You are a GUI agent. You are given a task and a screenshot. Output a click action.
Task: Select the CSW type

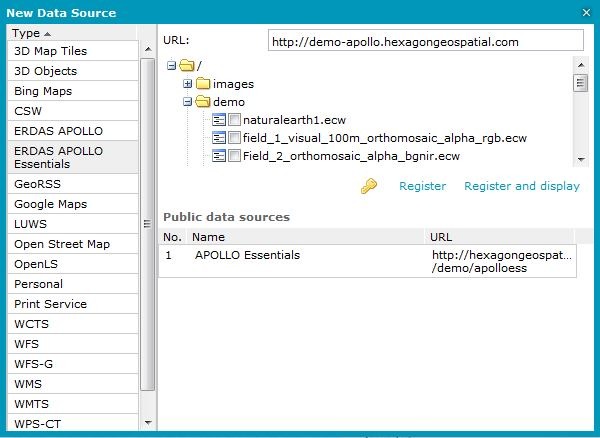73,111
